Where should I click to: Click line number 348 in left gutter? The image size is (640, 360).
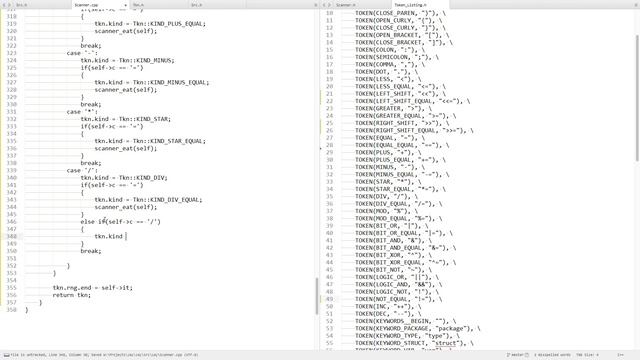point(11,236)
